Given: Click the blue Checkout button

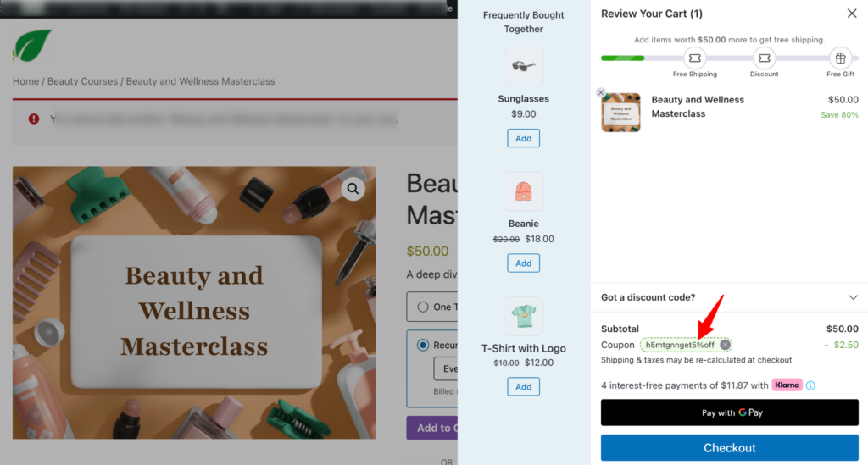Looking at the screenshot, I should click(x=729, y=448).
